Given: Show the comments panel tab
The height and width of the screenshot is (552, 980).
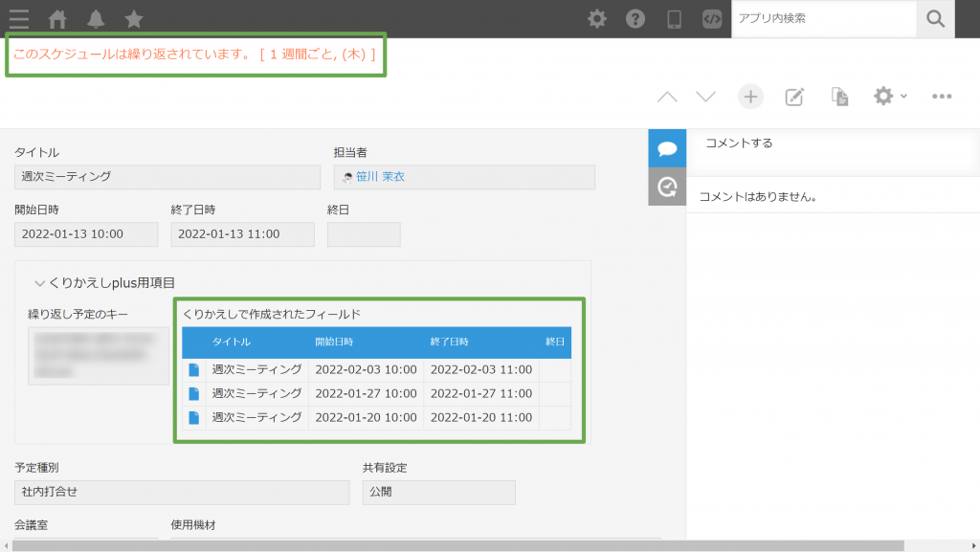Looking at the screenshot, I should click(667, 148).
